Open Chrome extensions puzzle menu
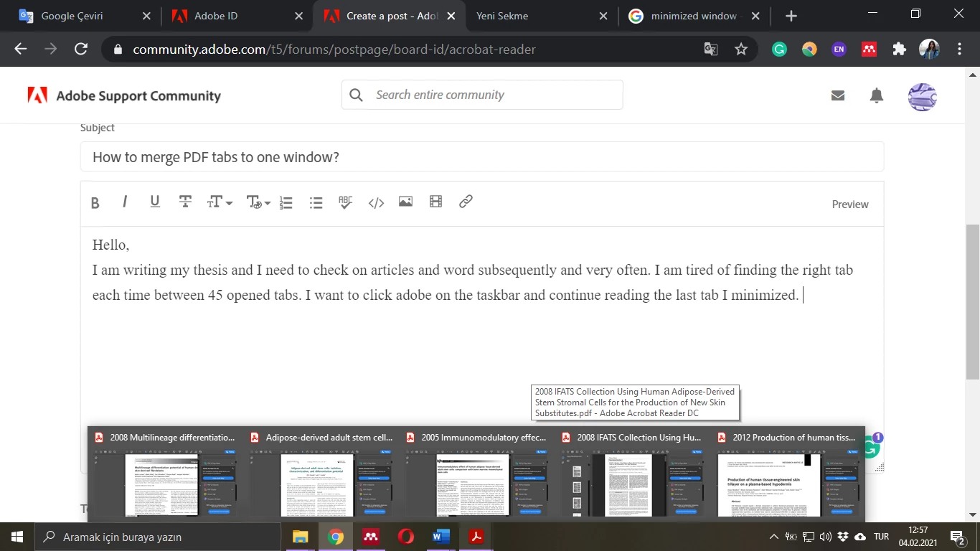Screen dimensions: 980x551 [899, 49]
